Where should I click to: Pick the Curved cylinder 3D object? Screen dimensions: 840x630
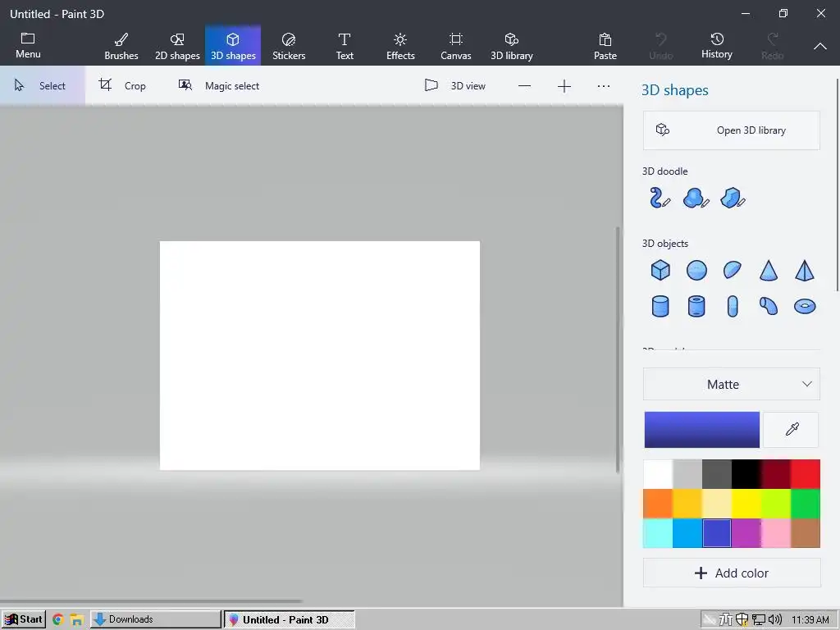coord(769,307)
